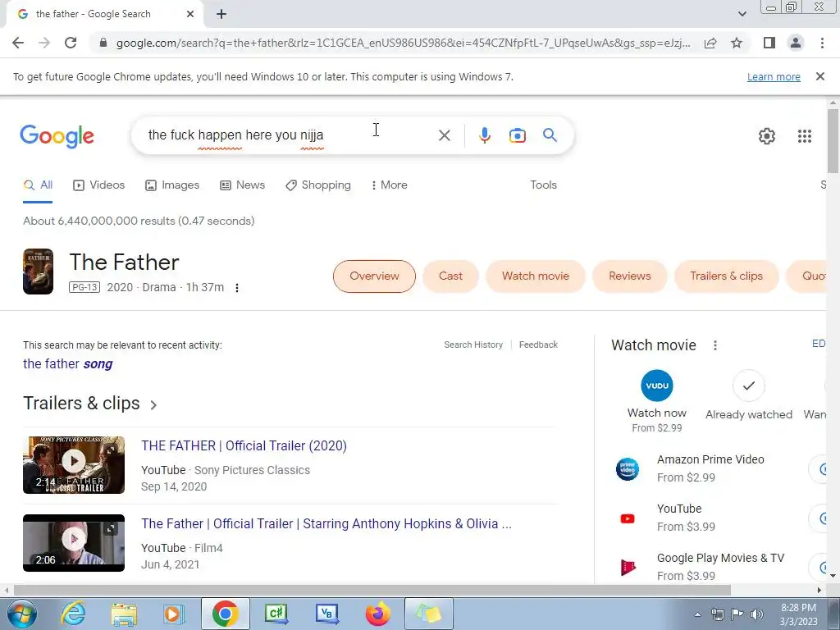840x630 pixels.
Task: Clear the search box text
Action: click(x=444, y=135)
